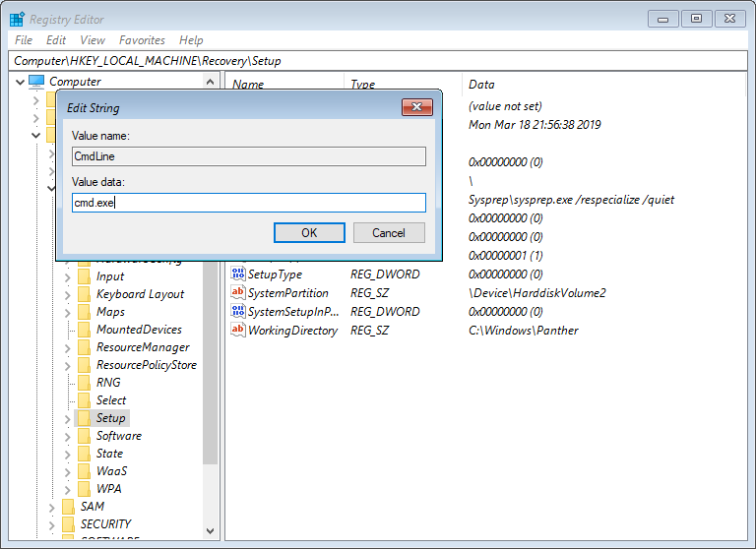Click the \Device\HarddiskVolume2 data cell

point(537,292)
